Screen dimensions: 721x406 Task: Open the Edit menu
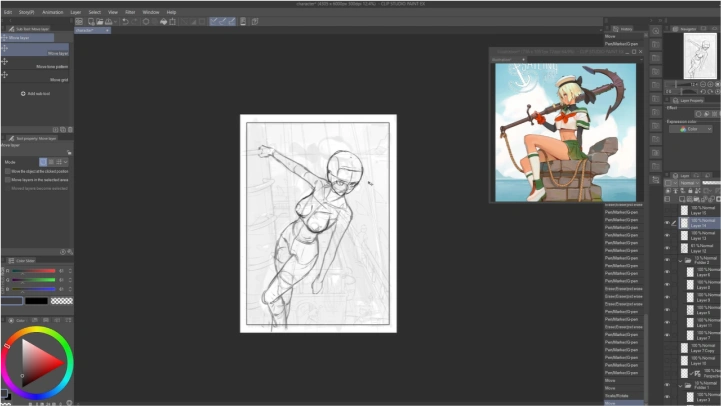click(x=8, y=12)
